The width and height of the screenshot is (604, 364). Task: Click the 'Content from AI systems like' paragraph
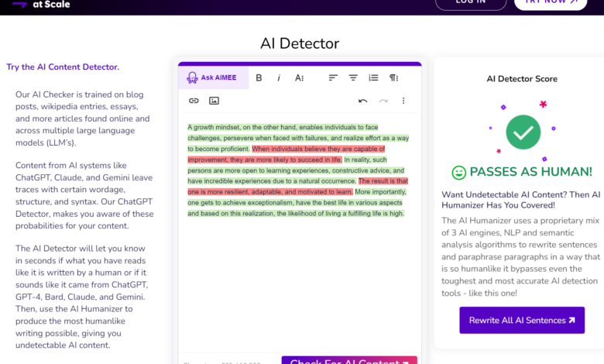tap(84, 196)
